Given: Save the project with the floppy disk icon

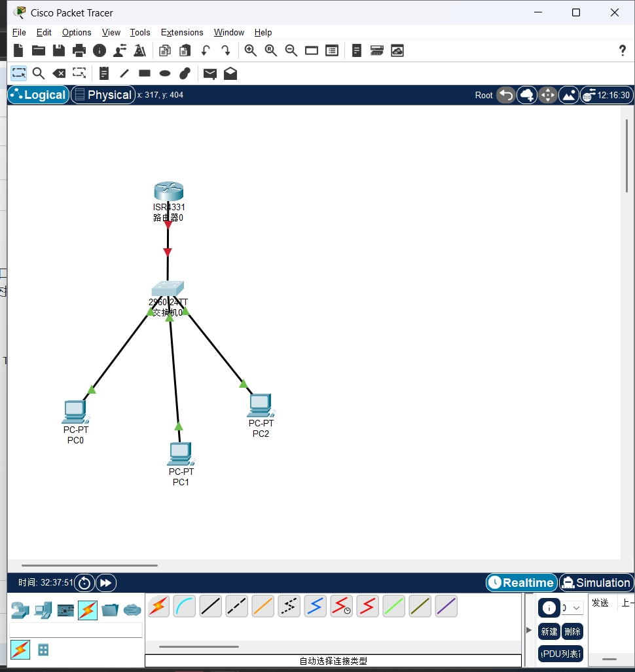Looking at the screenshot, I should tap(59, 50).
